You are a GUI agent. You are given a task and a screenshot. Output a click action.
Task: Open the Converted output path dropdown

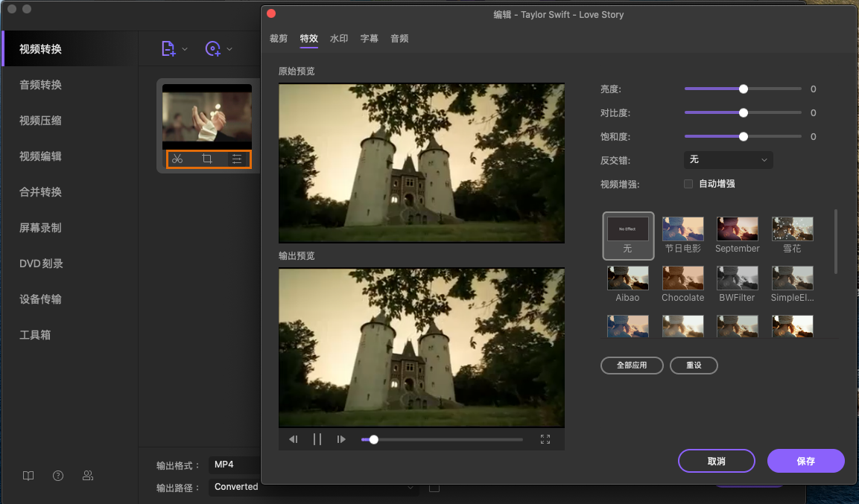(x=313, y=487)
